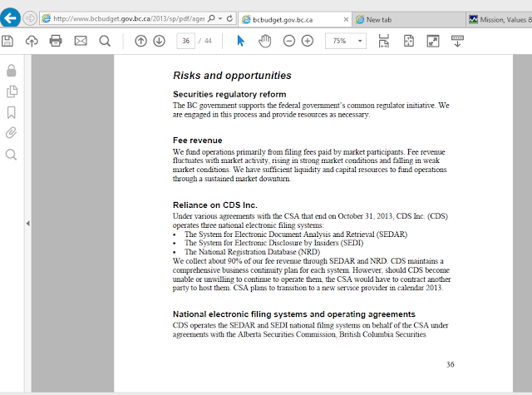Print the document using the printer icon

pos(56,41)
